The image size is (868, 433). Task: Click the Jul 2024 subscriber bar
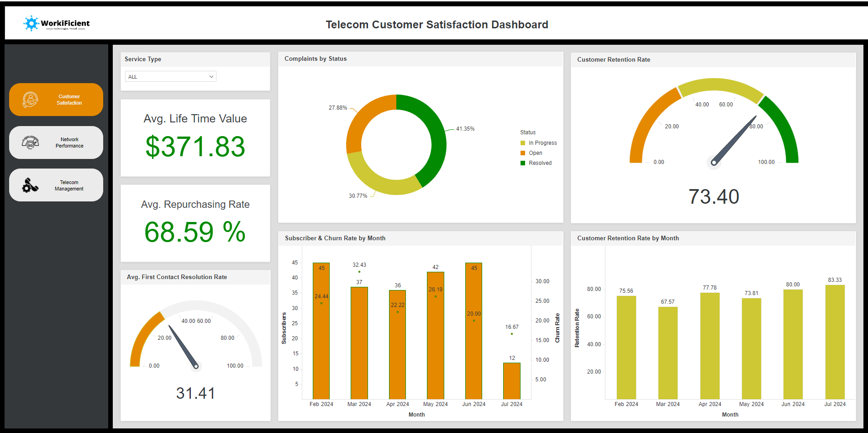512,381
